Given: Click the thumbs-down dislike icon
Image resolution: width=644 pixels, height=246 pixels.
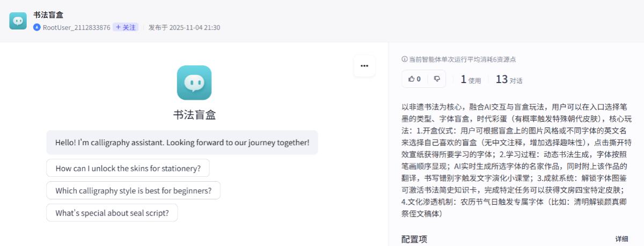Looking at the screenshot, I should click(437, 79).
